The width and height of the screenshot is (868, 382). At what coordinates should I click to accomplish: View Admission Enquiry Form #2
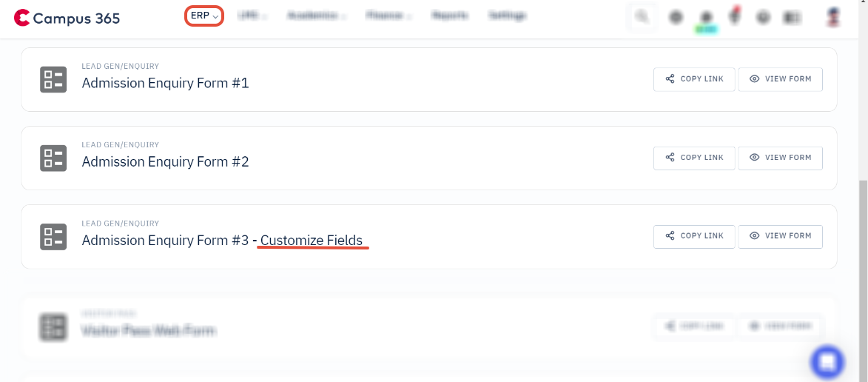point(780,158)
